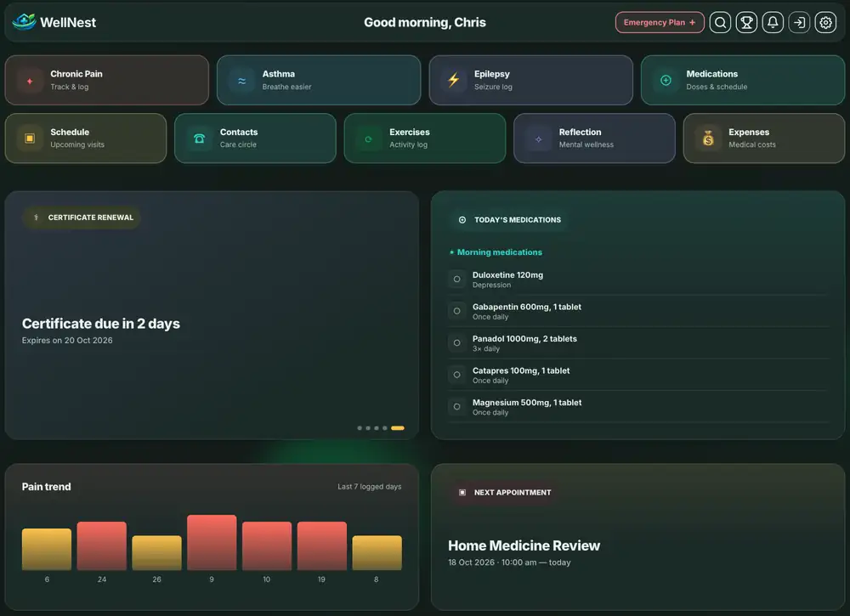Viewport: 850px width, 616px height.
Task: Open the search icon in header
Action: click(x=720, y=22)
